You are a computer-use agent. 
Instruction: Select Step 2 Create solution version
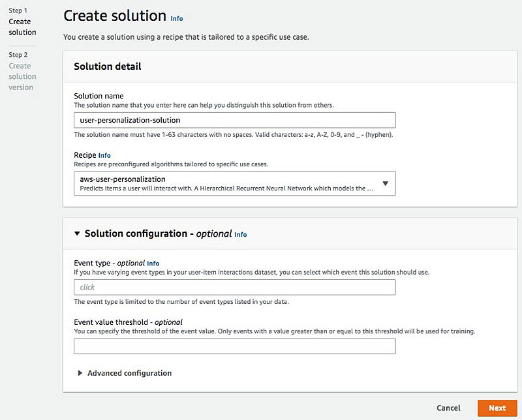click(22, 71)
